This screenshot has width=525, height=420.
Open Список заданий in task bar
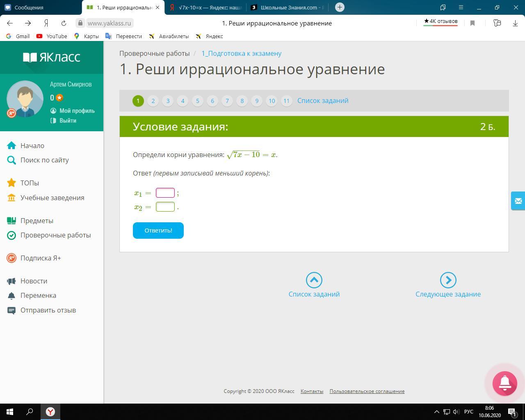pos(323,100)
